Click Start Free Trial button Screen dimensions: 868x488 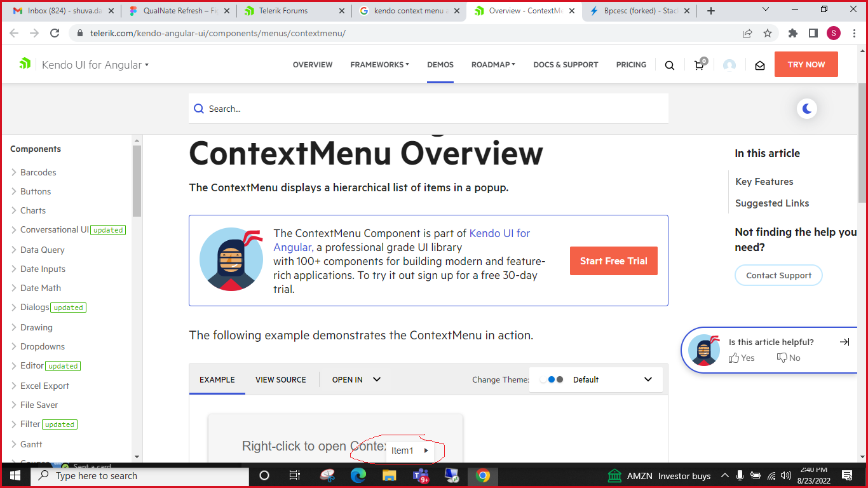click(614, 261)
